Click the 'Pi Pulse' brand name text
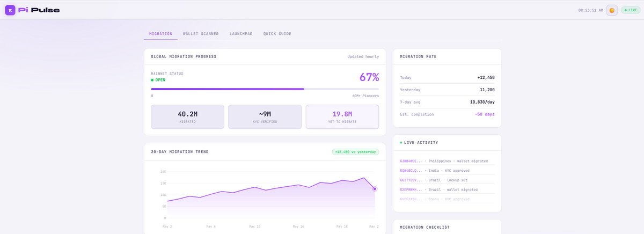644x234 pixels. (39, 10)
